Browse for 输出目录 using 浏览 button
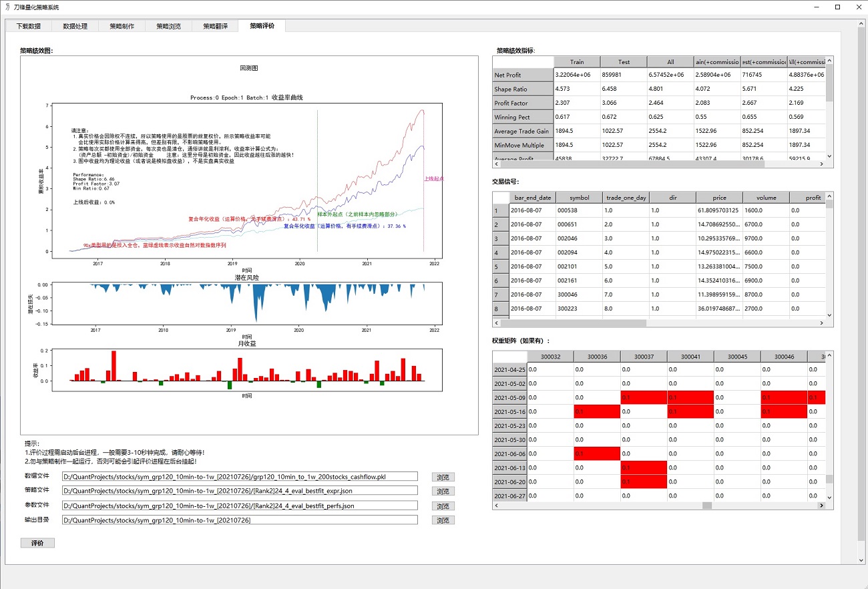 click(x=443, y=520)
